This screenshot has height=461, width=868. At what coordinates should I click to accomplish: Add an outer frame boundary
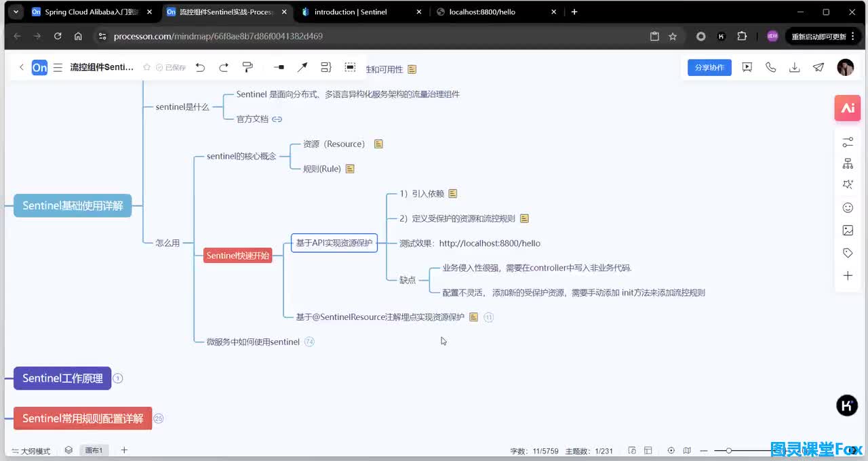[350, 67]
